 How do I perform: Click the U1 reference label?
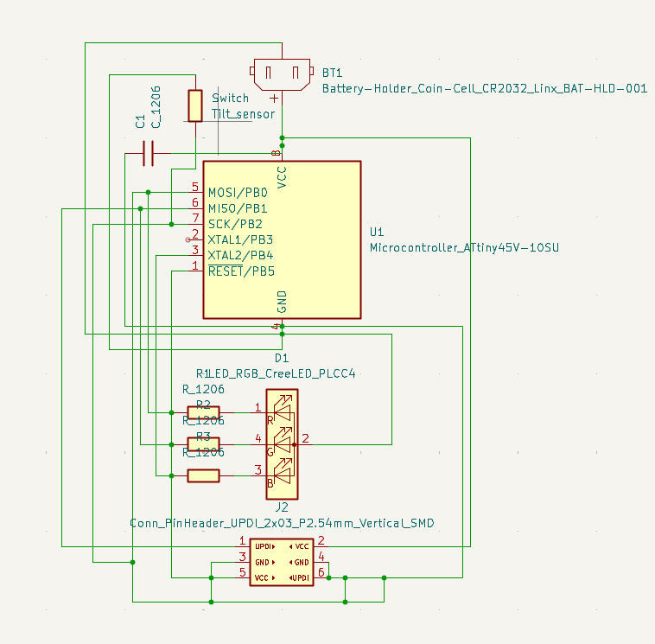(377, 232)
